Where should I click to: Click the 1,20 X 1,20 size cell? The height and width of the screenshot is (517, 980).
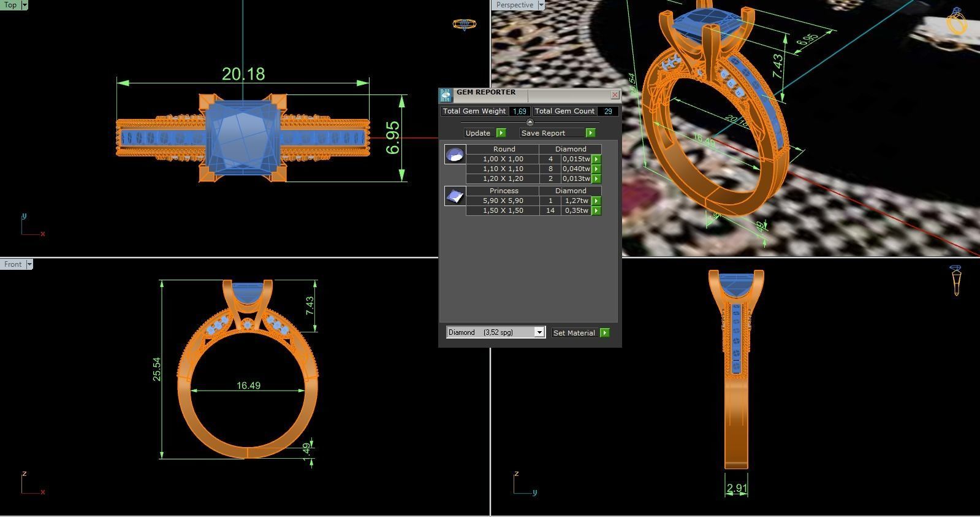(503, 178)
